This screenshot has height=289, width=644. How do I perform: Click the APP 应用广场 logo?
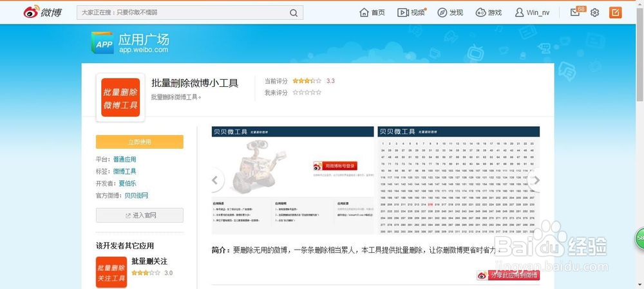(102, 43)
